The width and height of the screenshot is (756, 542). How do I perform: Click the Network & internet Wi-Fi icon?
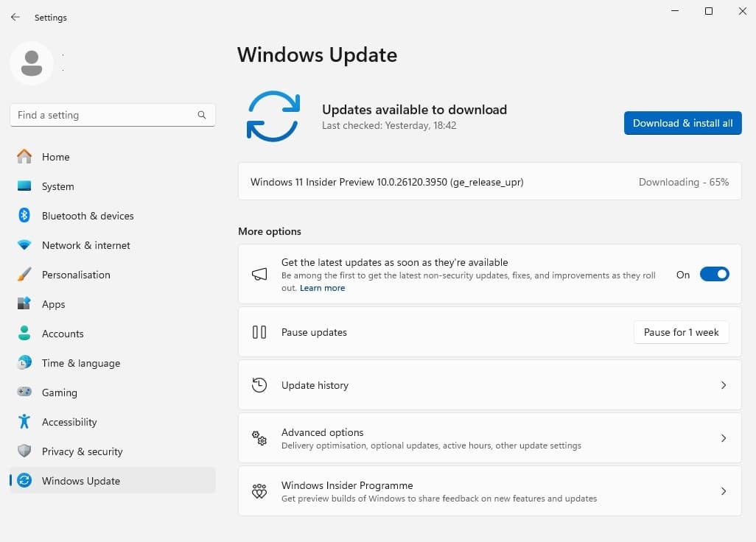[x=24, y=245]
